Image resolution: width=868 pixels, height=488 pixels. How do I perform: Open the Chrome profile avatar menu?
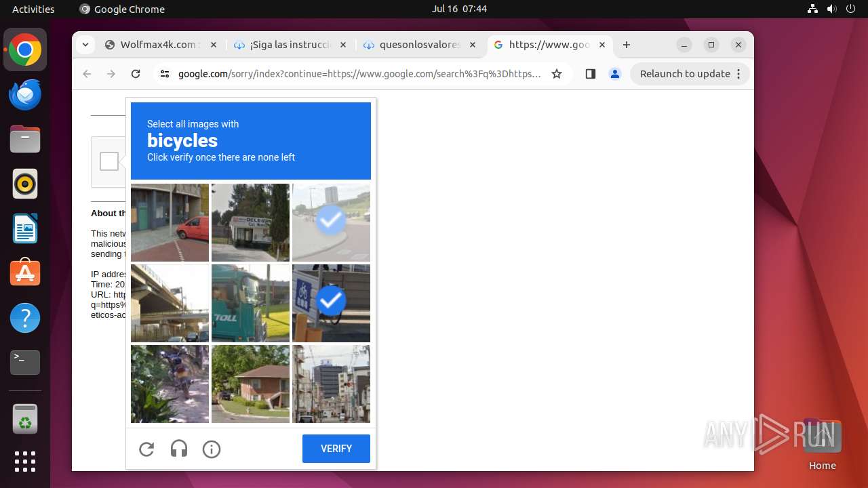(x=615, y=74)
